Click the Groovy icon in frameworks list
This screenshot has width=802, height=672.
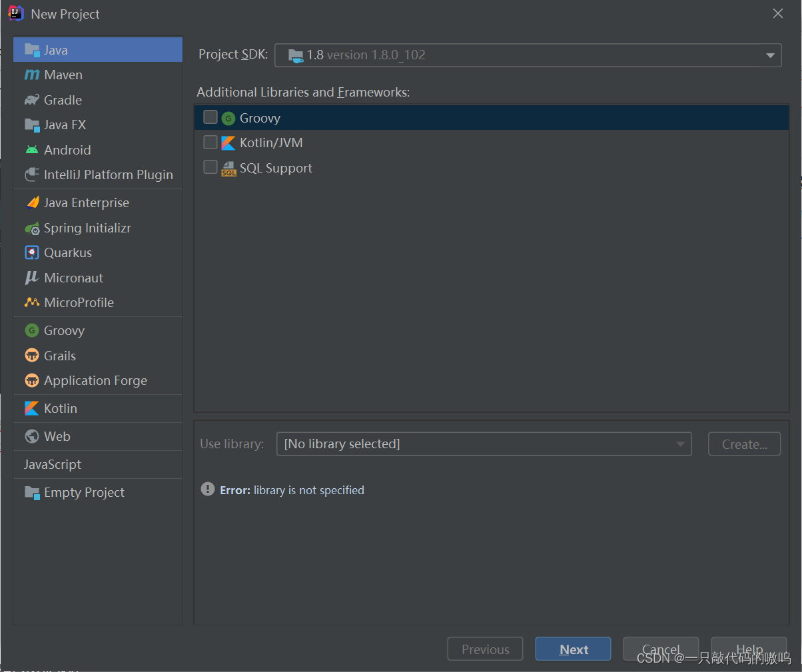228,119
